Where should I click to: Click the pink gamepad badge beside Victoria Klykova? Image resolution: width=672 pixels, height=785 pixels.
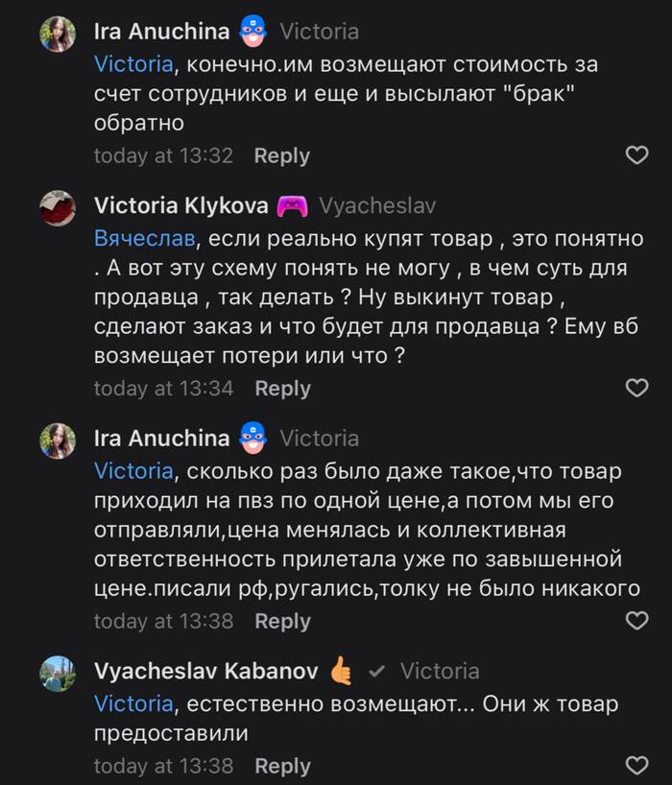pyautogui.click(x=292, y=206)
